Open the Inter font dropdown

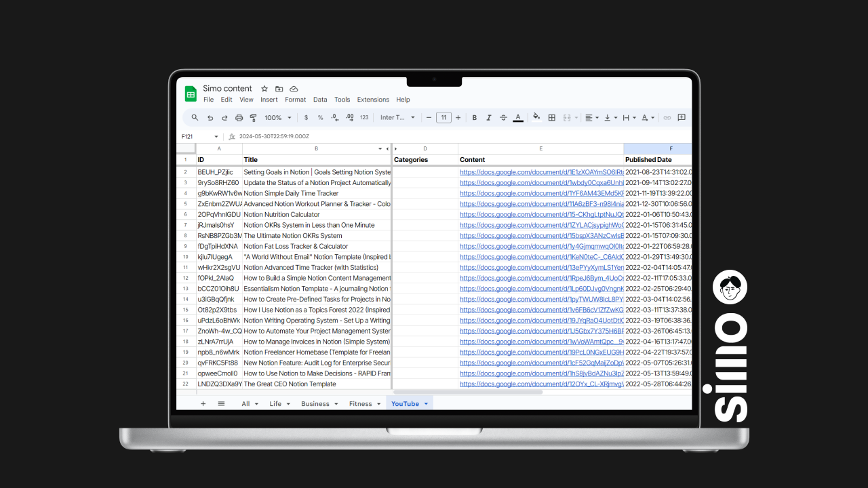coord(397,117)
